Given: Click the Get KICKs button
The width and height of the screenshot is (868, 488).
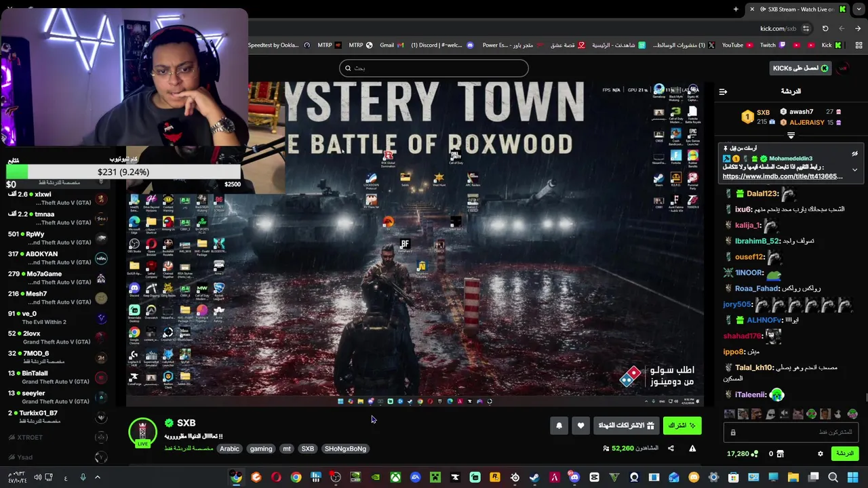Looking at the screenshot, I should (x=801, y=68).
